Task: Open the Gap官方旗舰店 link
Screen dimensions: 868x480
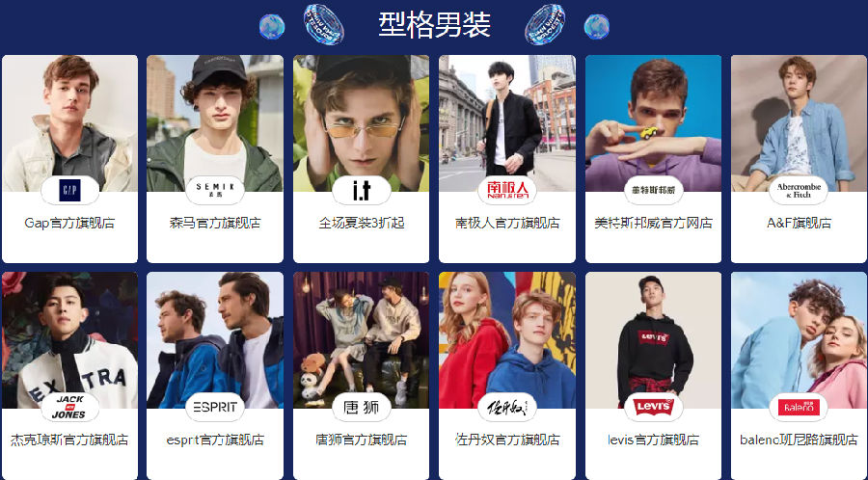Action: 69,223
